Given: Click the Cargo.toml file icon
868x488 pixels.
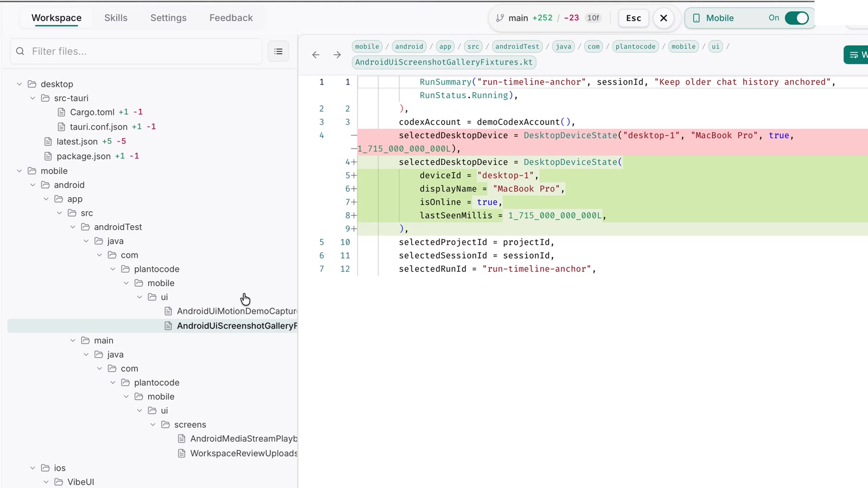Looking at the screenshot, I should click(61, 112).
